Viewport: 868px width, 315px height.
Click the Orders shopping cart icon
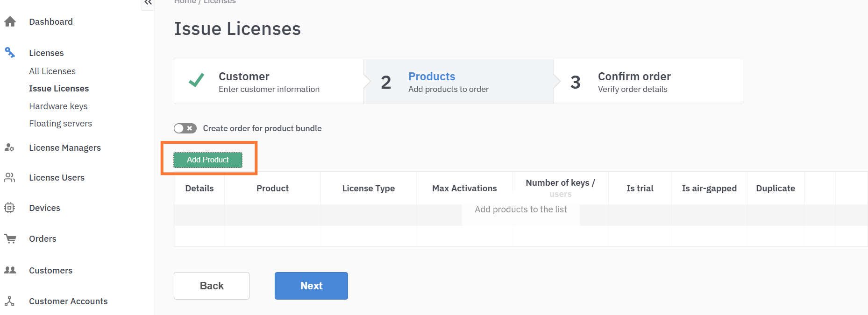click(10, 238)
